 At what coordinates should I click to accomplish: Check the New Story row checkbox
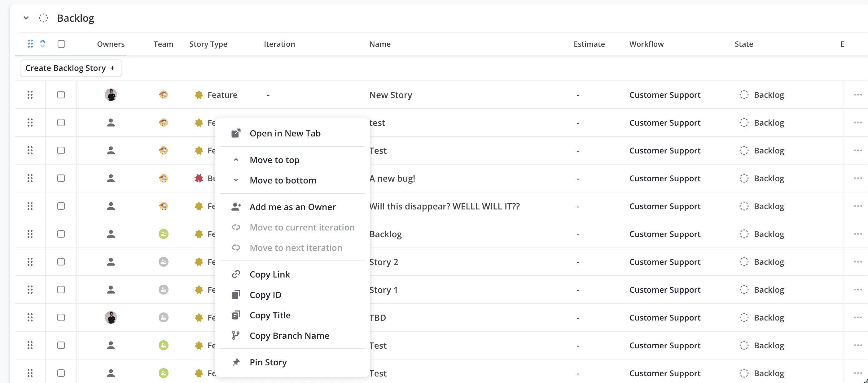(x=61, y=95)
